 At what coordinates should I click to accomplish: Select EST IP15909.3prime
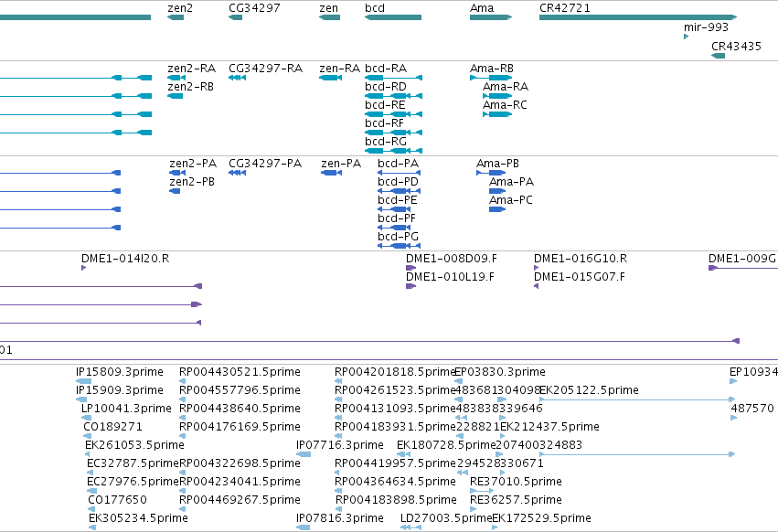point(81,399)
